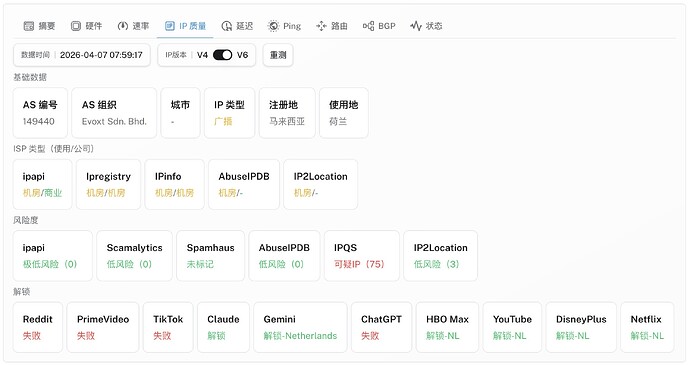
Task: Click the Scamalytics 低风险 (0) card
Action: point(134,255)
